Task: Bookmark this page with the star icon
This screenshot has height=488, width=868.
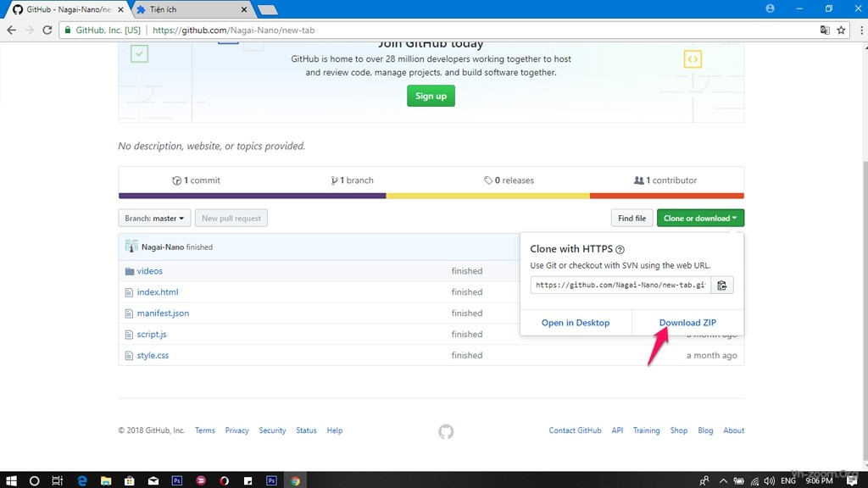Action: 842,30
